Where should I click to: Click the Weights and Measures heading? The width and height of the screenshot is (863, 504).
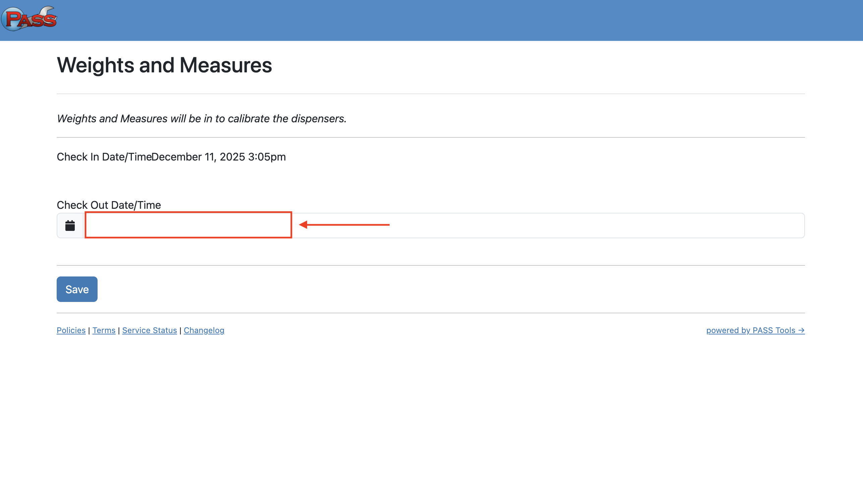point(164,65)
